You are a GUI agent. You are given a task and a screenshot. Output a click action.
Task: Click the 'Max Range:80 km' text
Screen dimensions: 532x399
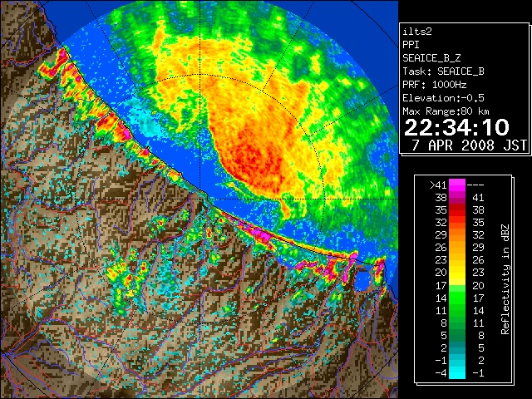(x=446, y=111)
